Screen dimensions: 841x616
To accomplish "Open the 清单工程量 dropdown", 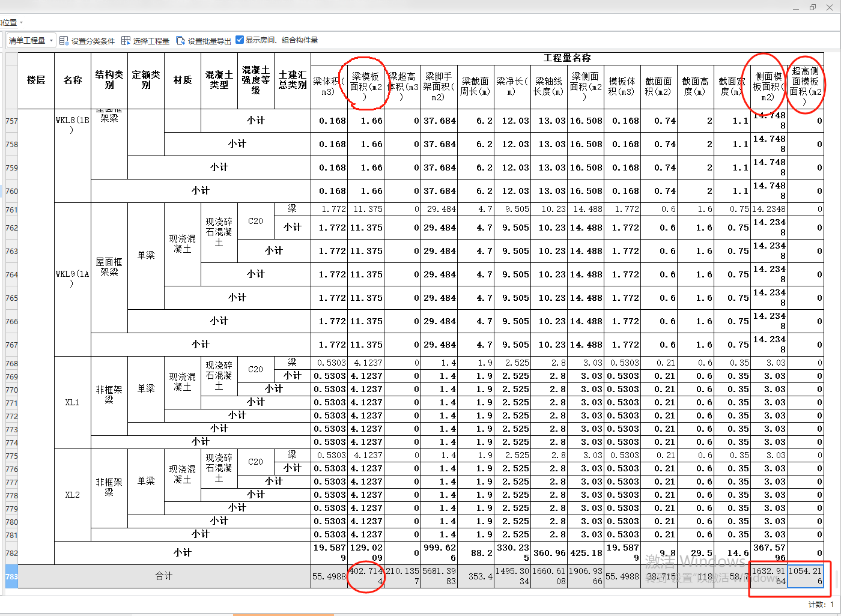I will (x=31, y=40).
